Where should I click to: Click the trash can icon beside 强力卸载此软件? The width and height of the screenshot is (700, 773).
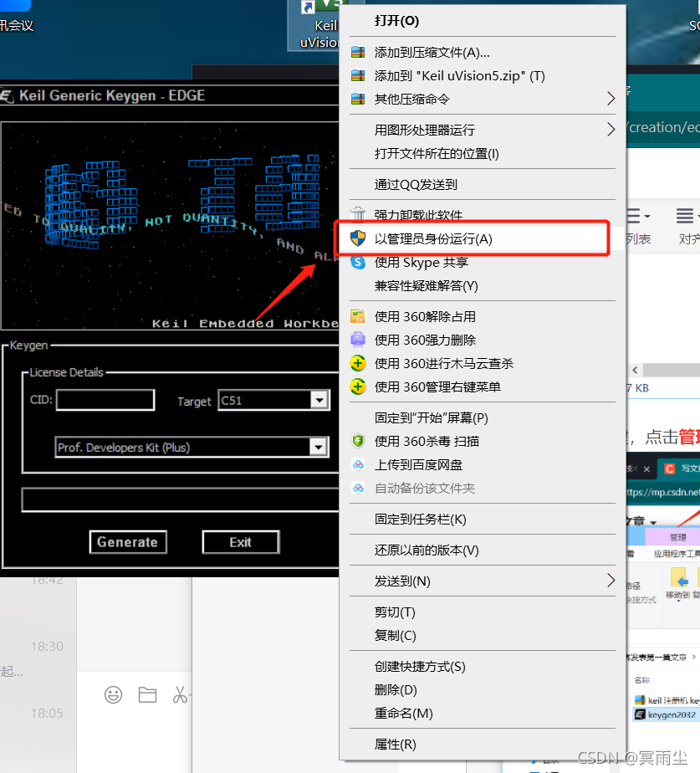358,214
